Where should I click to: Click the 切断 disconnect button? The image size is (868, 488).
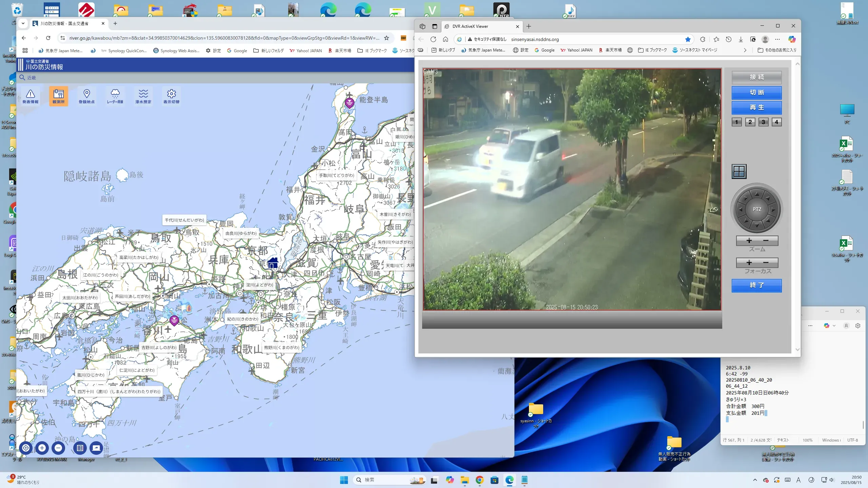[x=756, y=93]
